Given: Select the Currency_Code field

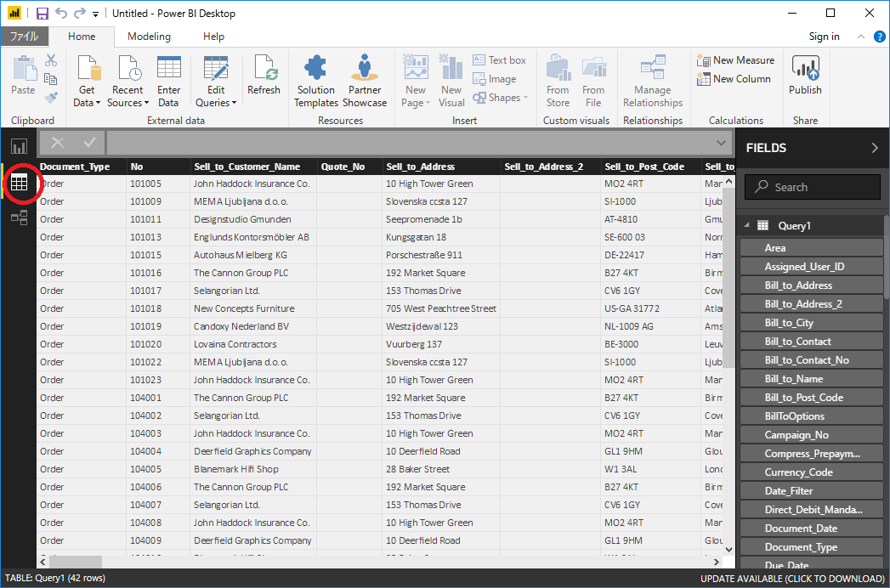Looking at the screenshot, I should tap(812, 472).
